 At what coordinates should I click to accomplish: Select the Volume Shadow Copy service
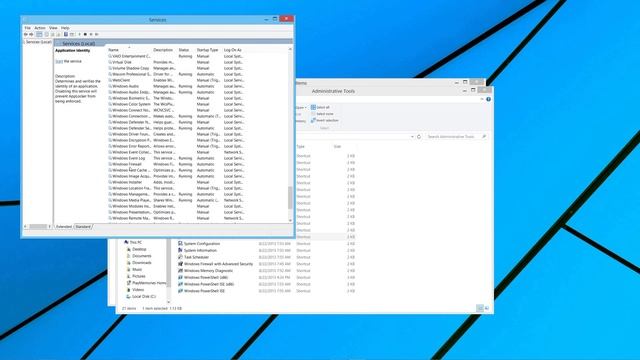[x=176, y=68]
